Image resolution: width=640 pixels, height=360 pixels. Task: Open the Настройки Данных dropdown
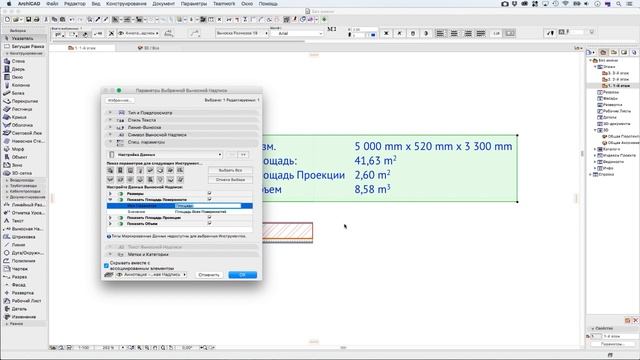coord(165,155)
